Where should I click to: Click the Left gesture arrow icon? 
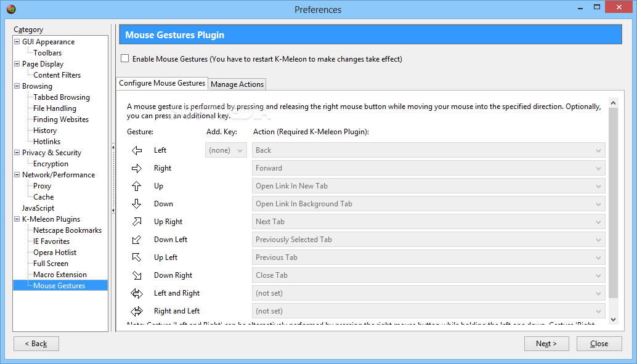pos(137,150)
